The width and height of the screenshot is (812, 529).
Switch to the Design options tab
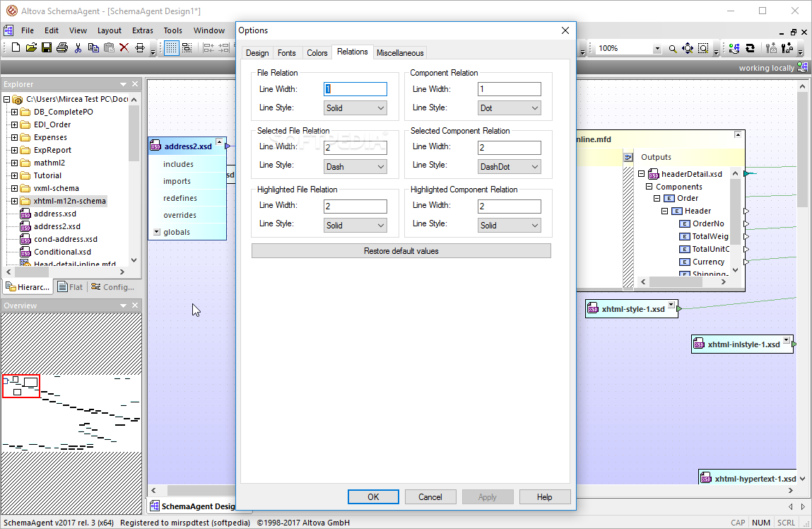pyautogui.click(x=257, y=53)
